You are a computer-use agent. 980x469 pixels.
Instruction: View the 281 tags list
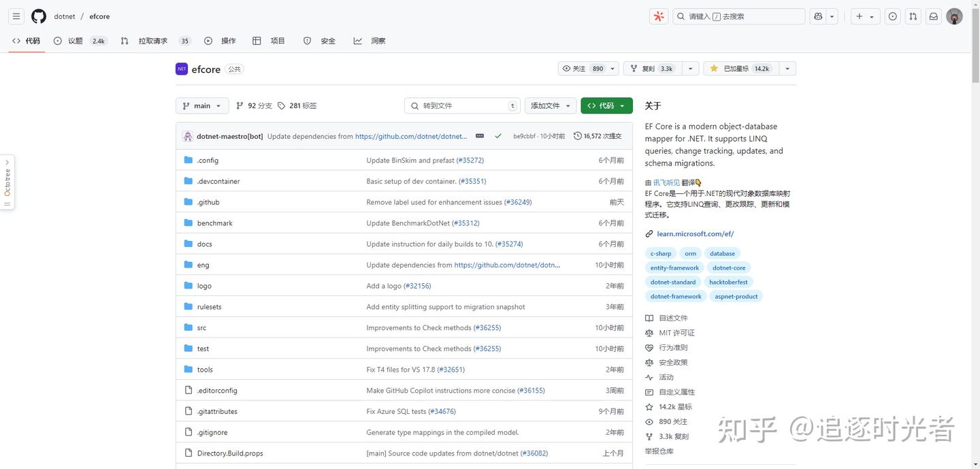[x=297, y=106]
